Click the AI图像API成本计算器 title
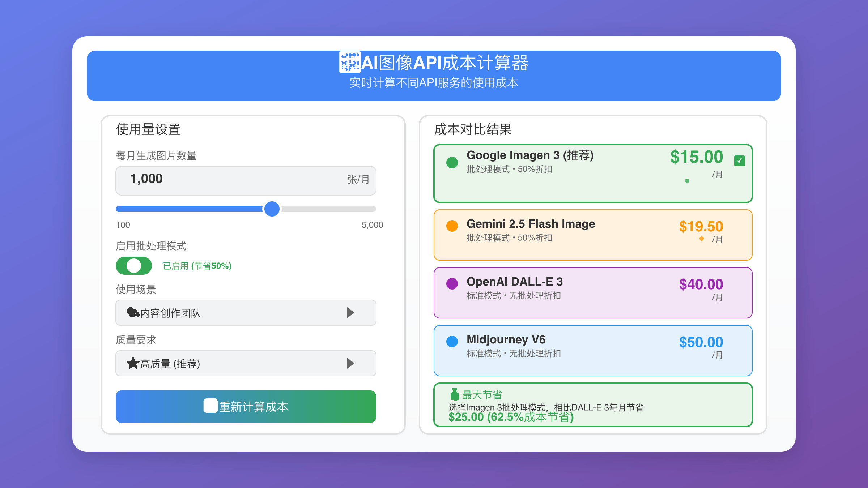The height and width of the screenshot is (488, 868). [445, 63]
